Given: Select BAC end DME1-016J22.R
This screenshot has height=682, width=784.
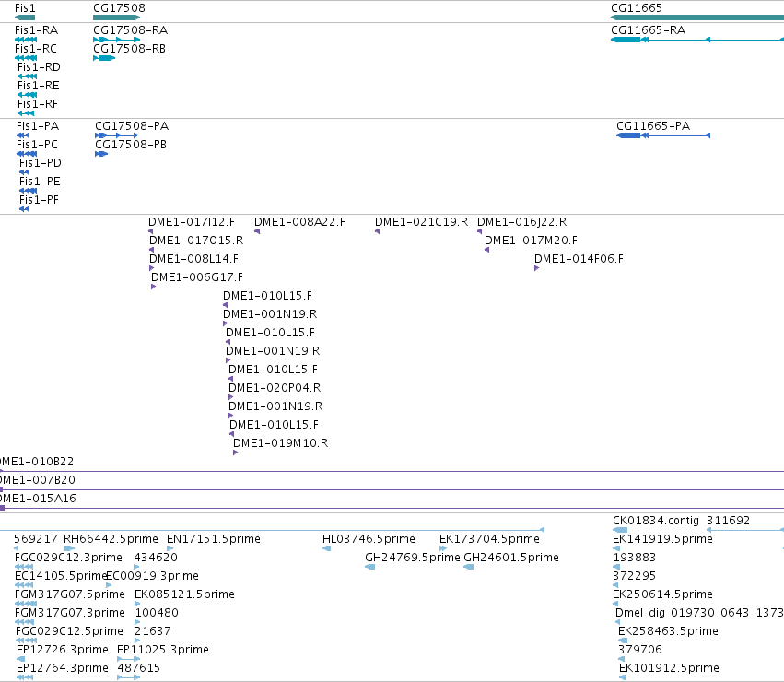Looking at the screenshot, I should coord(521,222).
